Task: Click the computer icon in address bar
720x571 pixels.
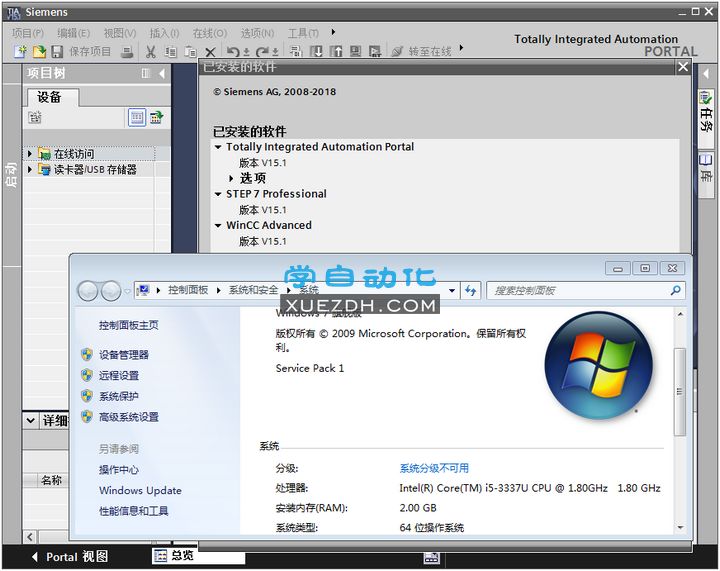Action: pos(143,290)
